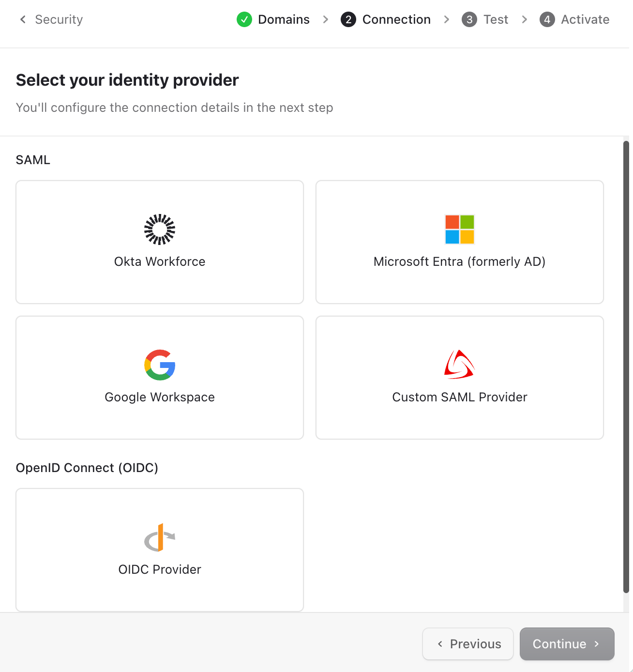Viewport: 633px width, 672px height.
Task: Click the vertical scrollbar of provider list
Action: (x=626, y=367)
